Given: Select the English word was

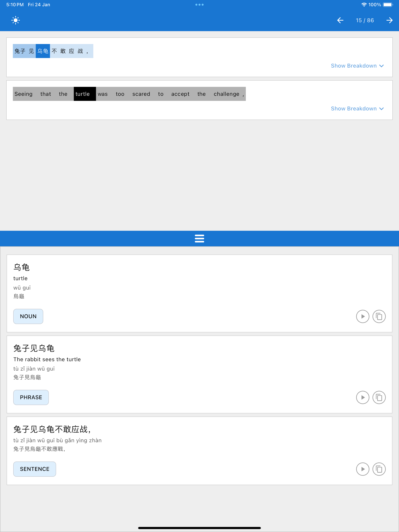Looking at the screenshot, I should pos(103,94).
